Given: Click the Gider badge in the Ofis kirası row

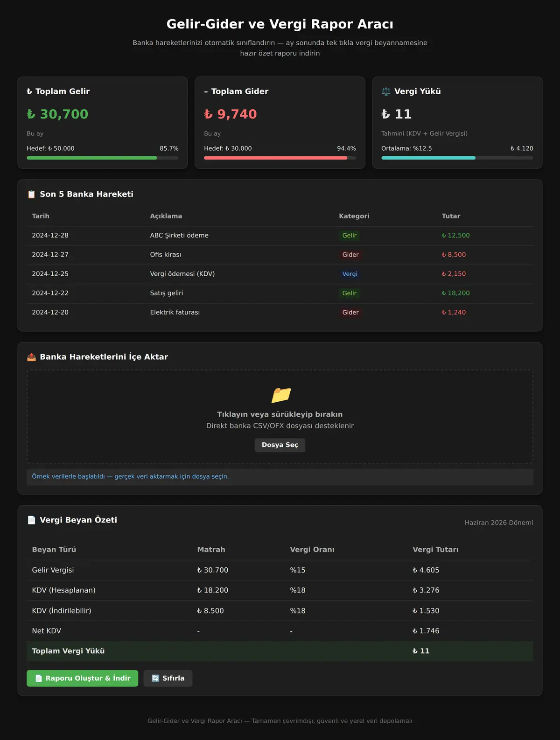Looking at the screenshot, I should coord(350,255).
